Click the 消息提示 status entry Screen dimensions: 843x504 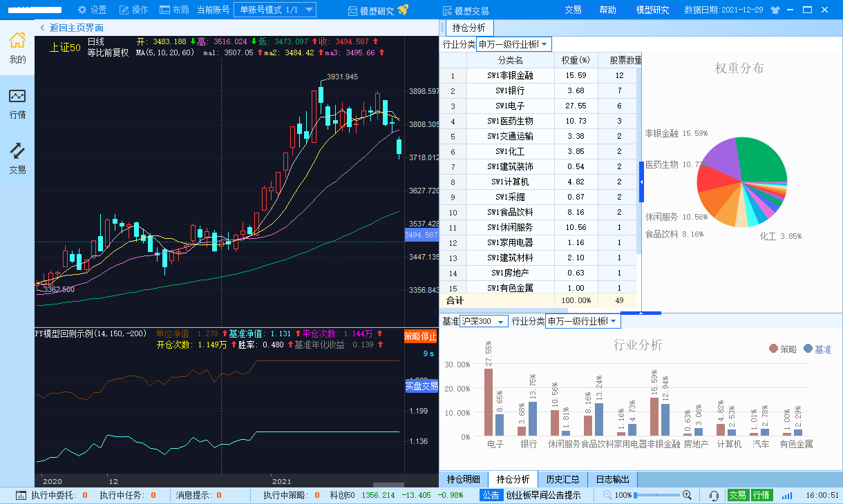pyautogui.click(x=198, y=495)
